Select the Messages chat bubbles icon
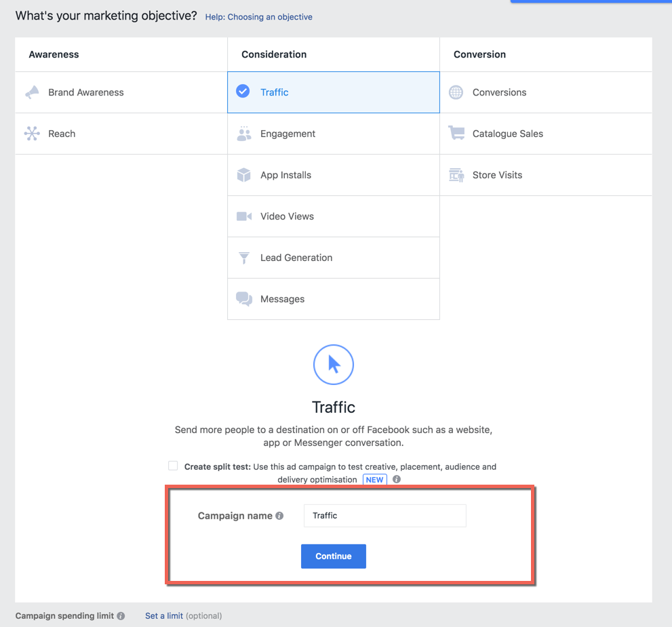 click(x=244, y=299)
